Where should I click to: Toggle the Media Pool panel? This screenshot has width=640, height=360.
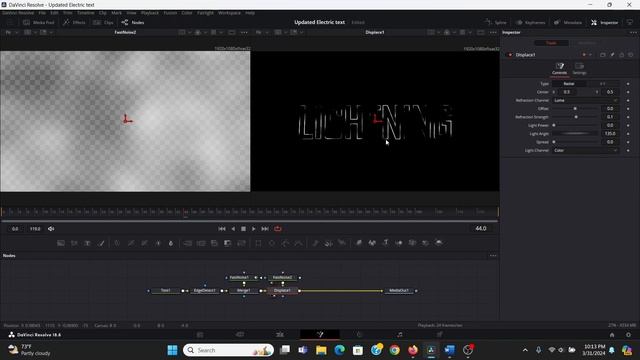pyautogui.click(x=39, y=22)
